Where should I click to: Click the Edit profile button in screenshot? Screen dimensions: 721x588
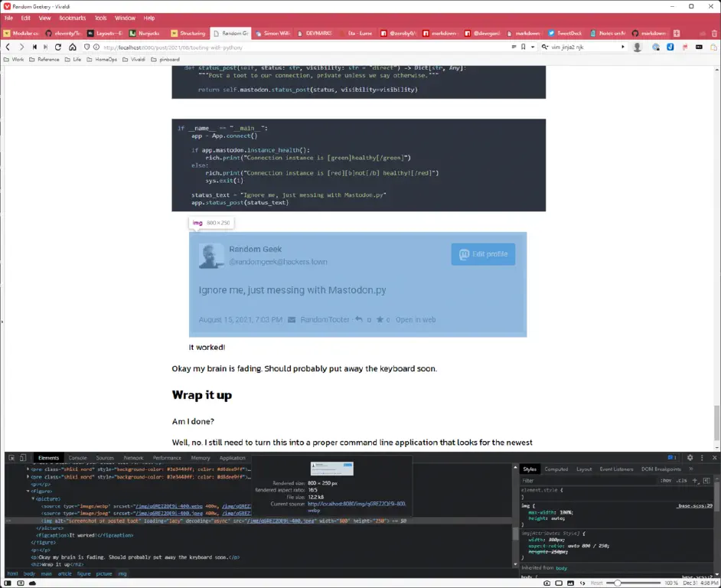coord(483,254)
